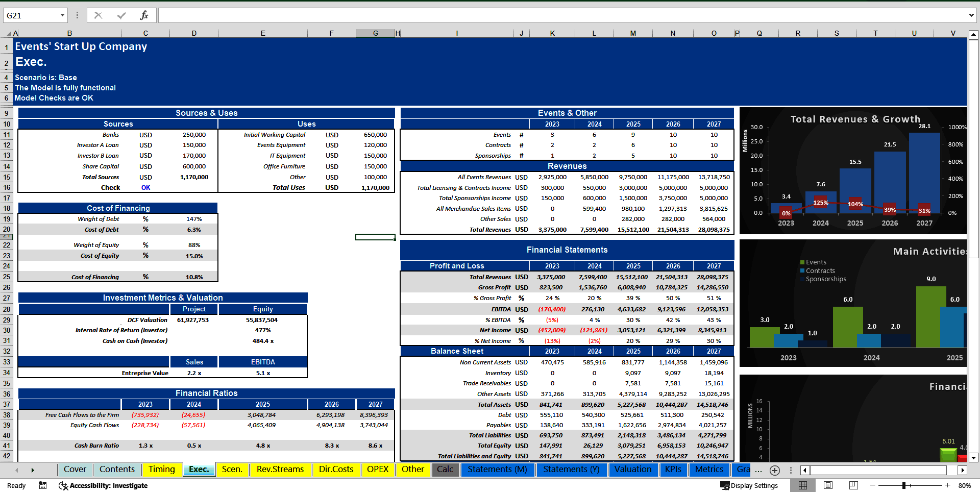Show previous sheet tabs with left arrow

point(17,470)
